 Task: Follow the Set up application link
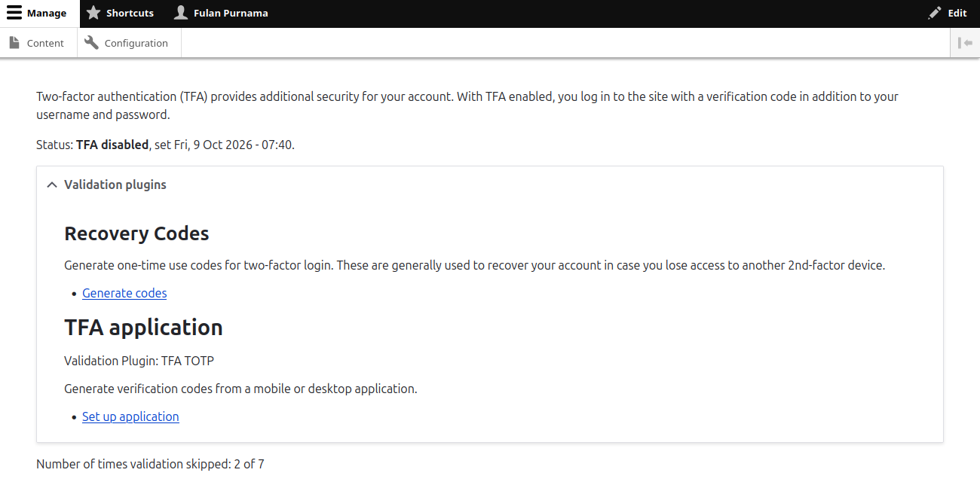coord(130,416)
